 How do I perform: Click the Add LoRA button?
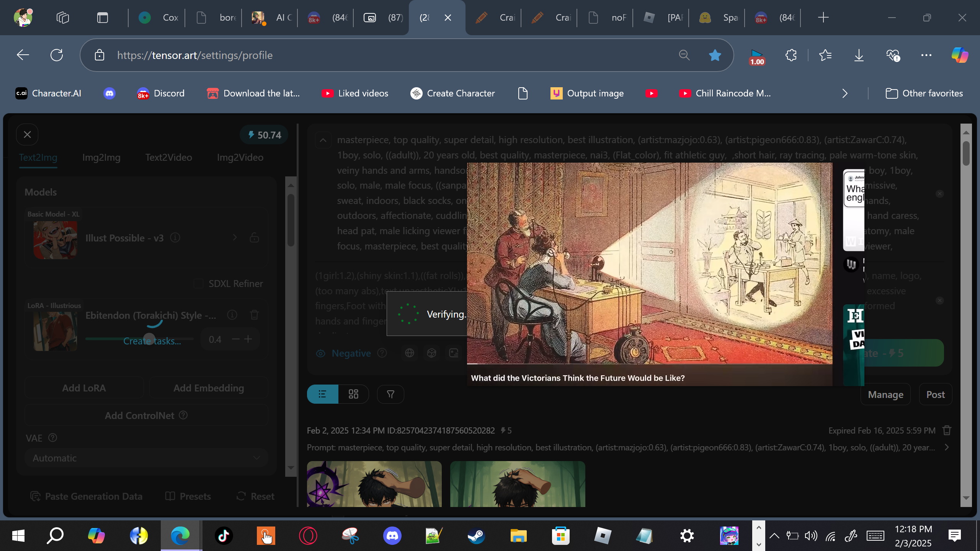tap(84, 388)
